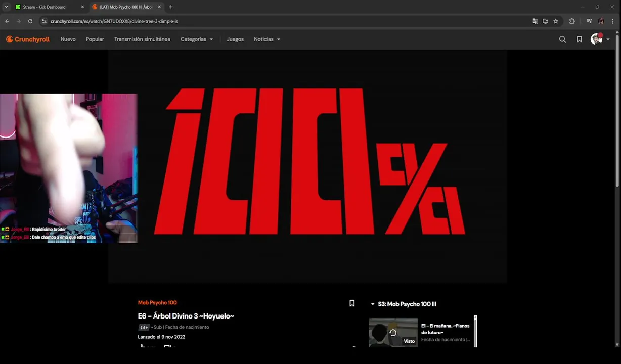This screenshot has height=364, width=621.
Task: Reload the current page
Action: coord(30,21)
